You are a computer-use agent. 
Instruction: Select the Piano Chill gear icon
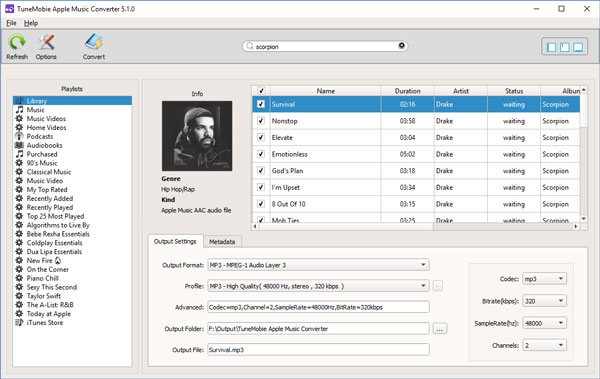pyautogui.click(x=19, y=278)
